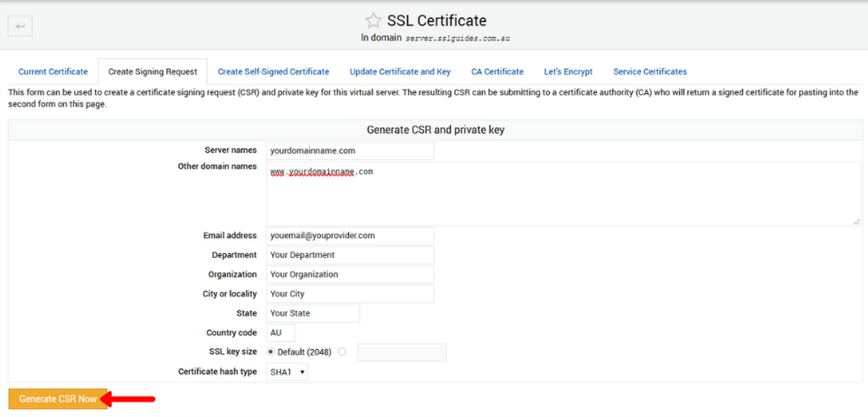
Task: Click the favorite star icon beside SSL Certificate
Action: pos(373,20)
